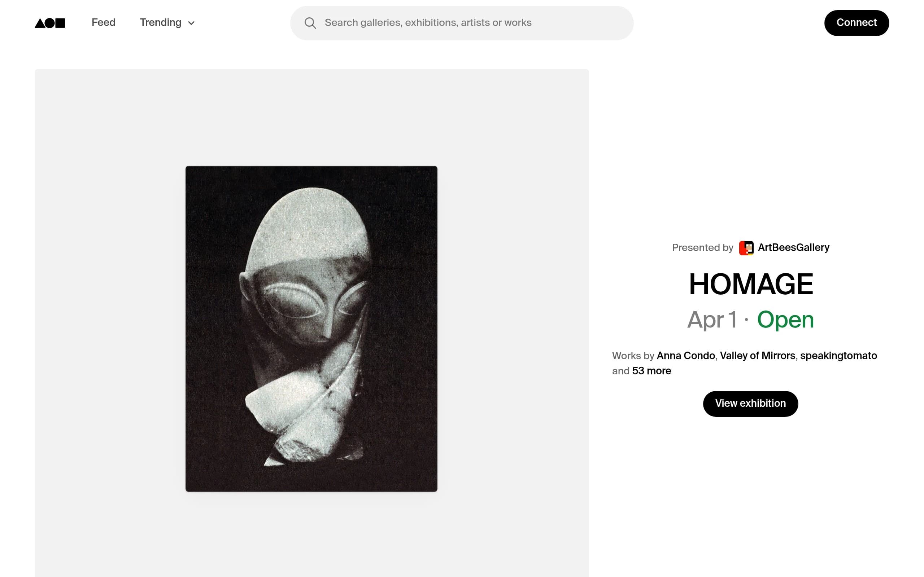
Task: Open the ArtBeesGallery profile name link
Action: click(793, 248)
